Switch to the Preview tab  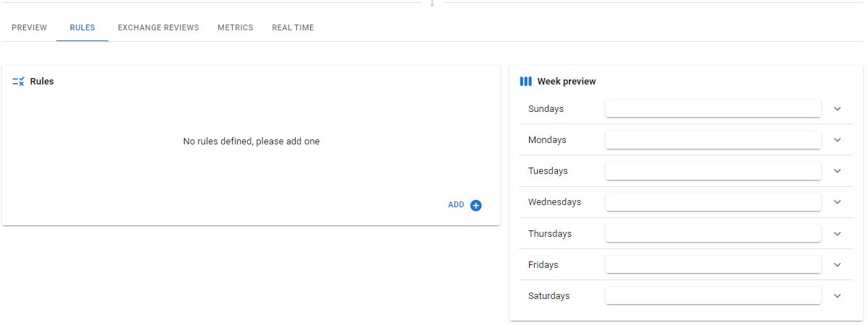(29, 27)
